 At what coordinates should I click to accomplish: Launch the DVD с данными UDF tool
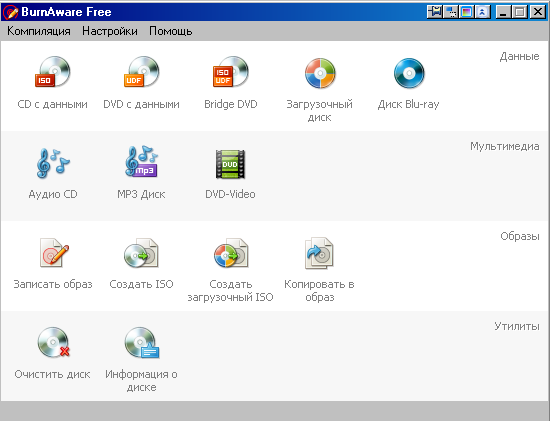tap(141, 83)
